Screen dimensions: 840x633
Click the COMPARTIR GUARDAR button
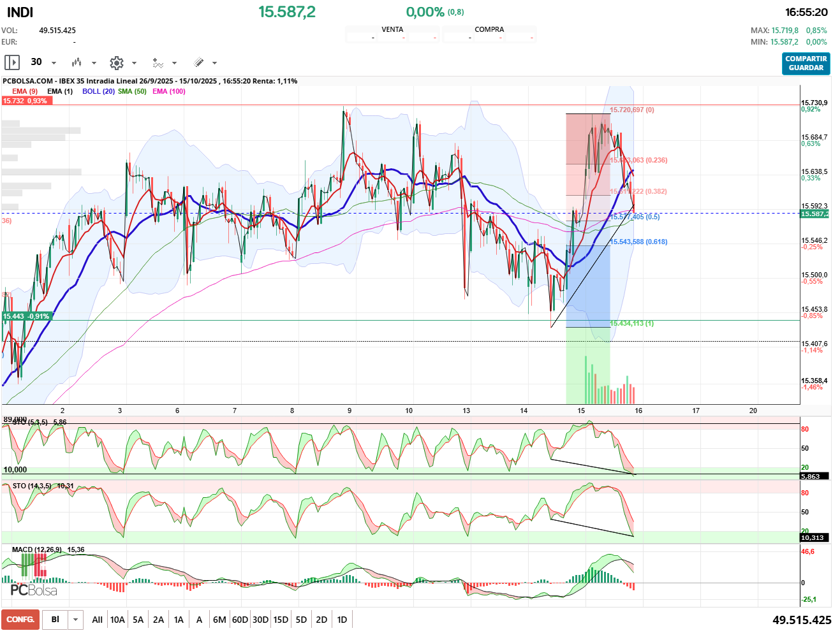point(806,63)
